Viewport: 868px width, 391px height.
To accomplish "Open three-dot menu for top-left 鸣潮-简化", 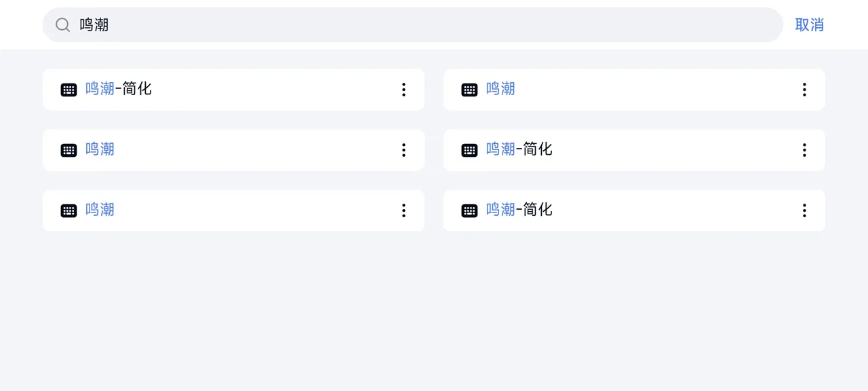I will click(403, 90).
